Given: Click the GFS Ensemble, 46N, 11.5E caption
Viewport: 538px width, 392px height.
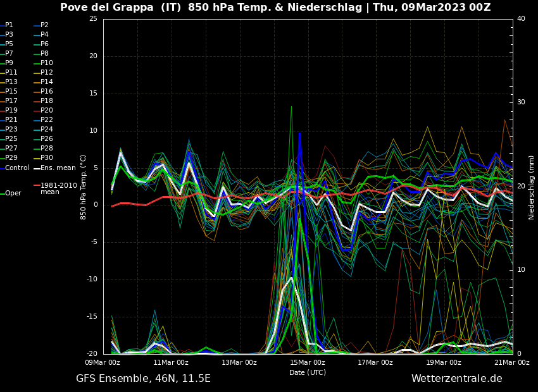Looking at the screenshot, I should [143, 379].
